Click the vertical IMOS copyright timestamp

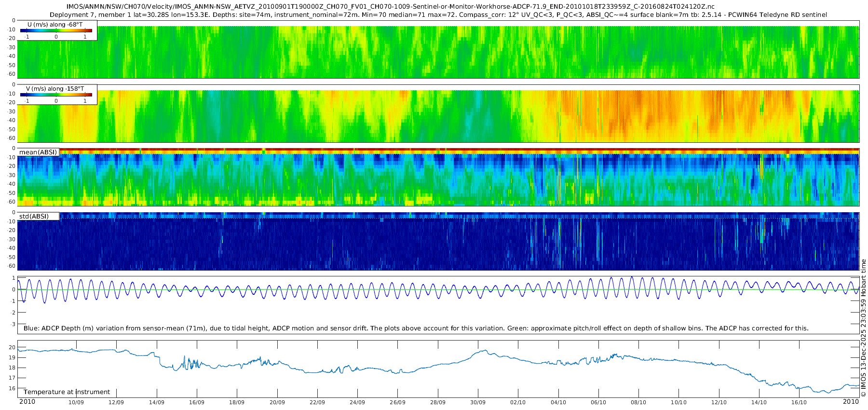coord(863,328)
